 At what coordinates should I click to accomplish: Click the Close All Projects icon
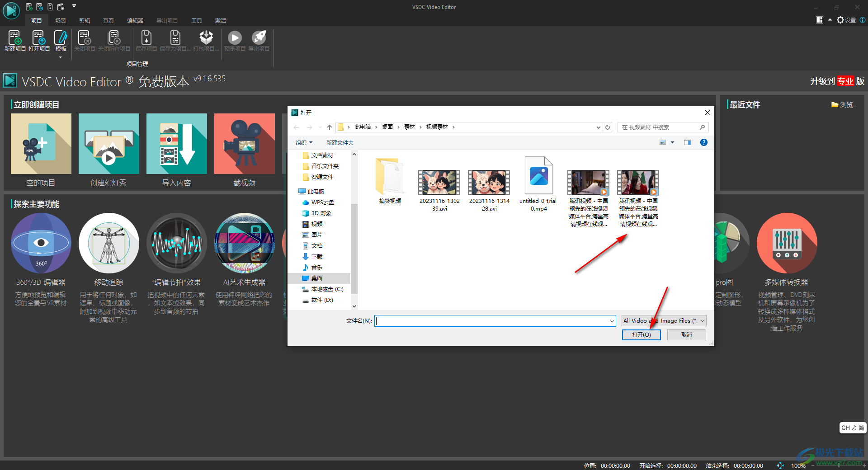114,41
